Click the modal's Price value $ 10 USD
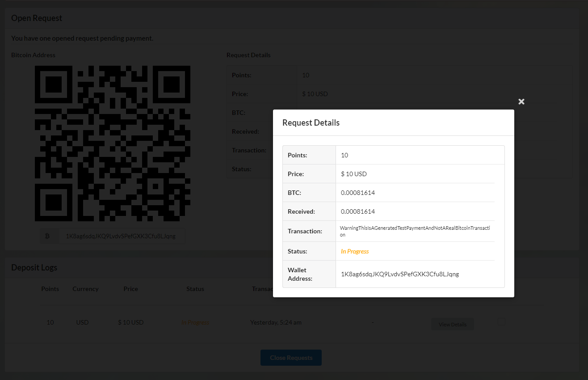Viewport: 588px width, 380px height. (x=354, y=174)
